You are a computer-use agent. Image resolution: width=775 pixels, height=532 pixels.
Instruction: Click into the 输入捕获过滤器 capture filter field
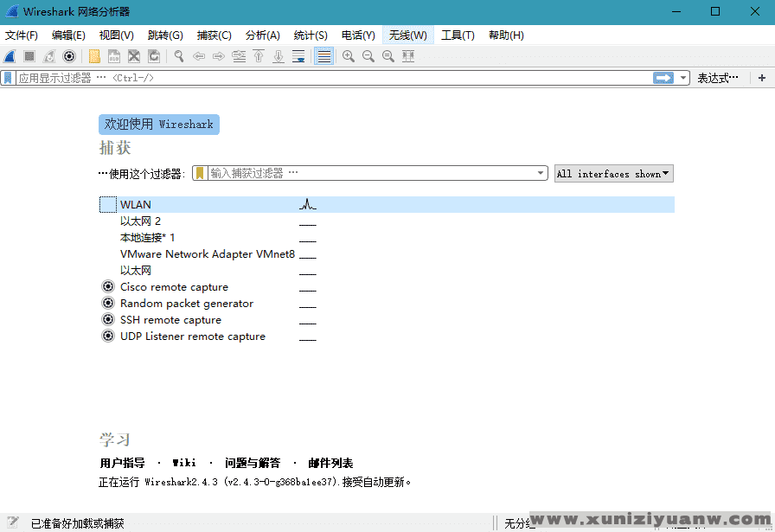[372, 173]
